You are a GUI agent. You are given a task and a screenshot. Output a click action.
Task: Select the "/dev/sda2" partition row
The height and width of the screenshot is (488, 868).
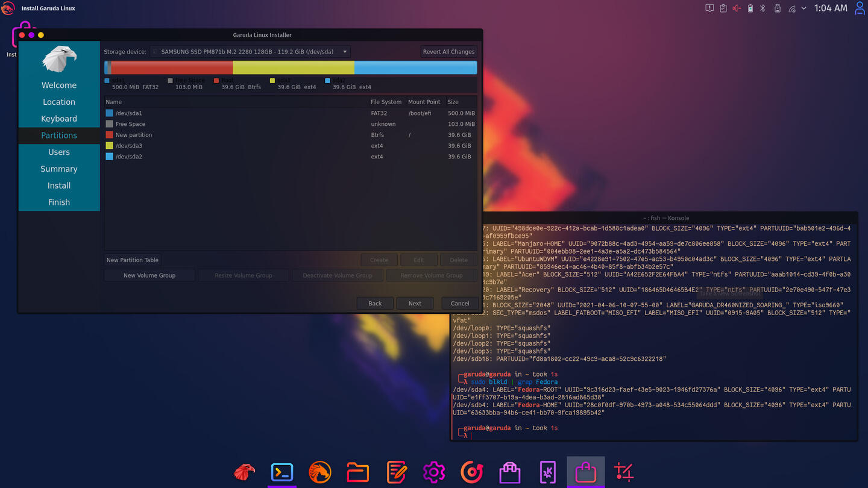click(x=291, y=157)
